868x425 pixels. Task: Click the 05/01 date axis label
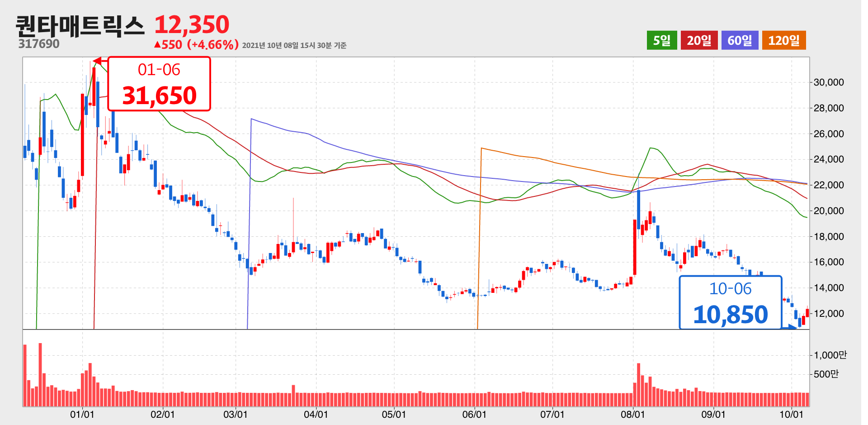(394, 415)
